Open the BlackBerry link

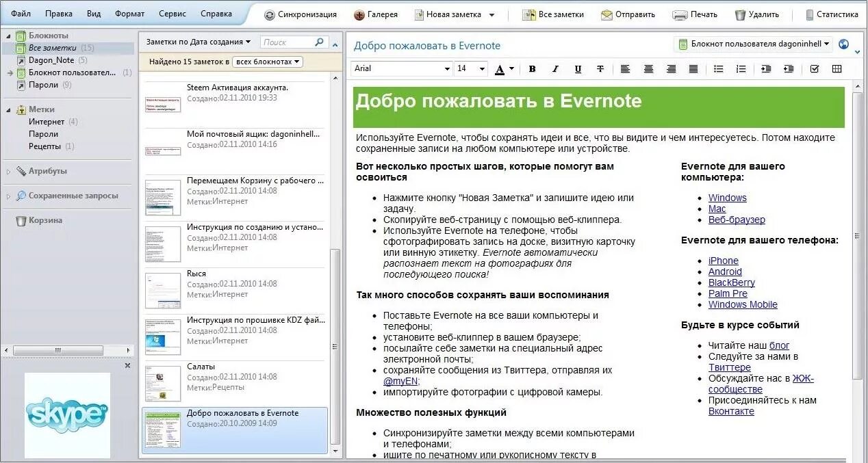point(732,282)
